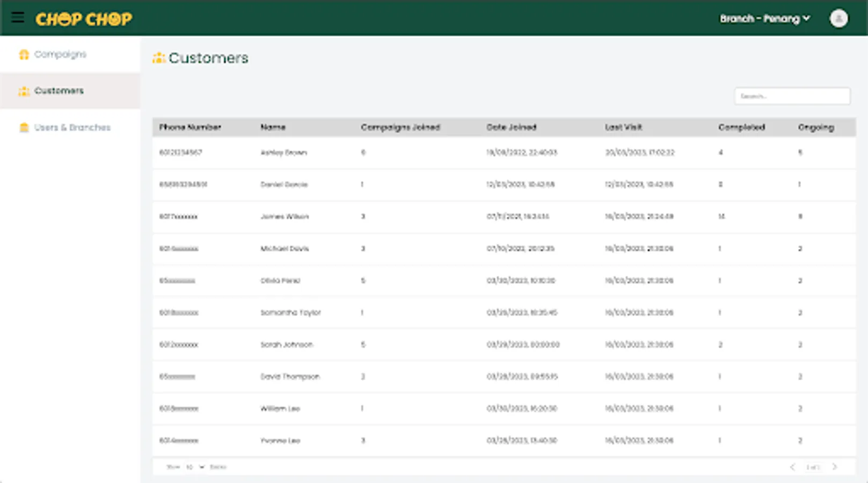Sort by the Completed column header

click(741, 127)
